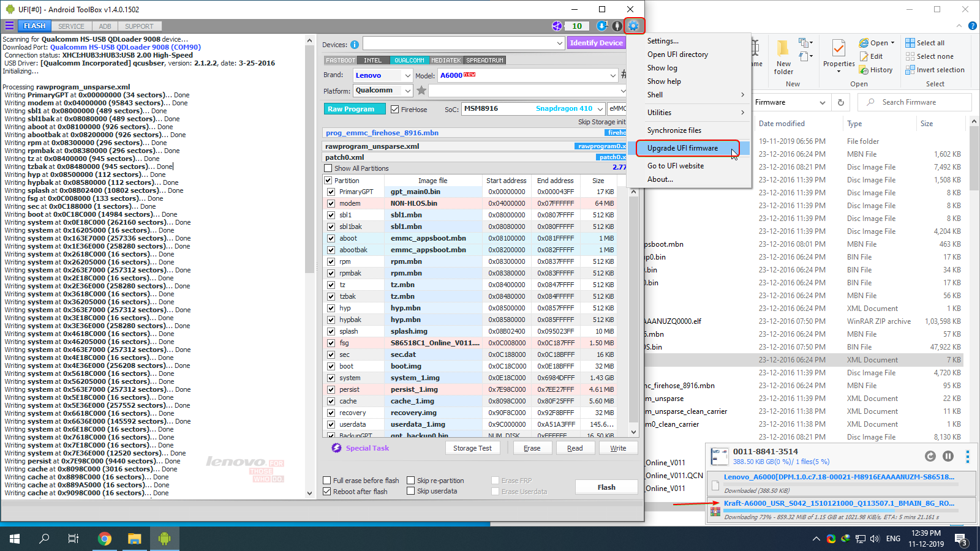Enable Skip userdata checkbox
Image resolution: width=980 pixels, height=551 pixels.
[411, 491]
